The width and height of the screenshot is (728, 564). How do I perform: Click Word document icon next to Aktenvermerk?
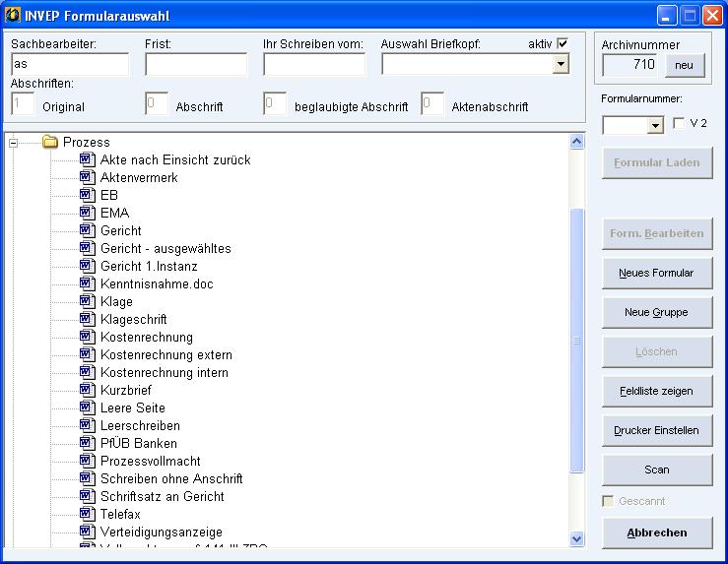(x=88, y=177)
